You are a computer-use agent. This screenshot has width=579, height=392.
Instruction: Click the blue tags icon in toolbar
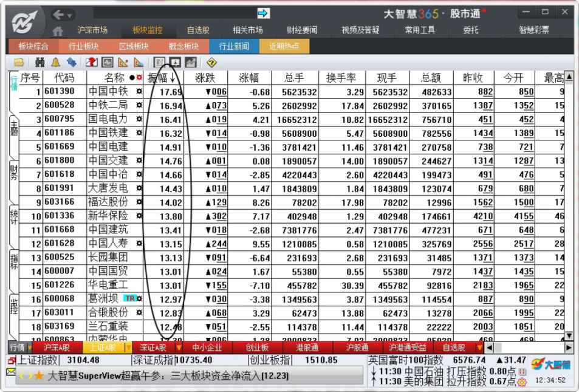[71, 63]
